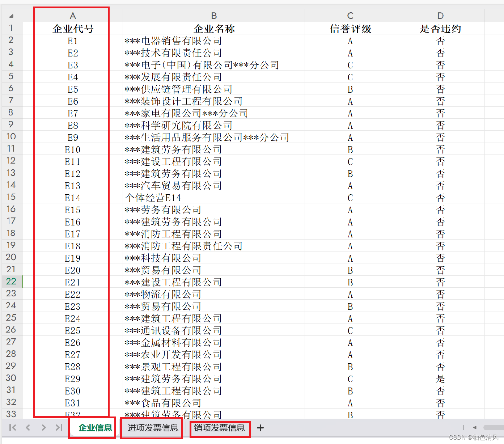Select the rating C cell for E29
Viewport: 504px width, 444px height.
[x=350, y=379]
